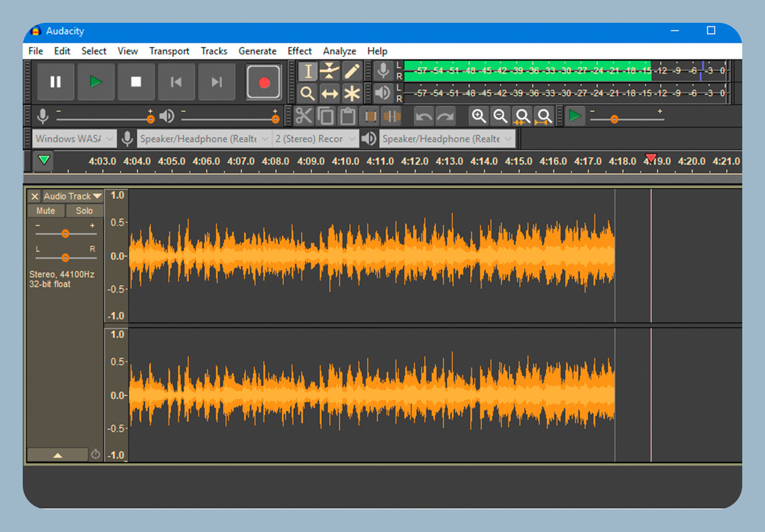Click the recording volume slider handle

pos(150,119)
